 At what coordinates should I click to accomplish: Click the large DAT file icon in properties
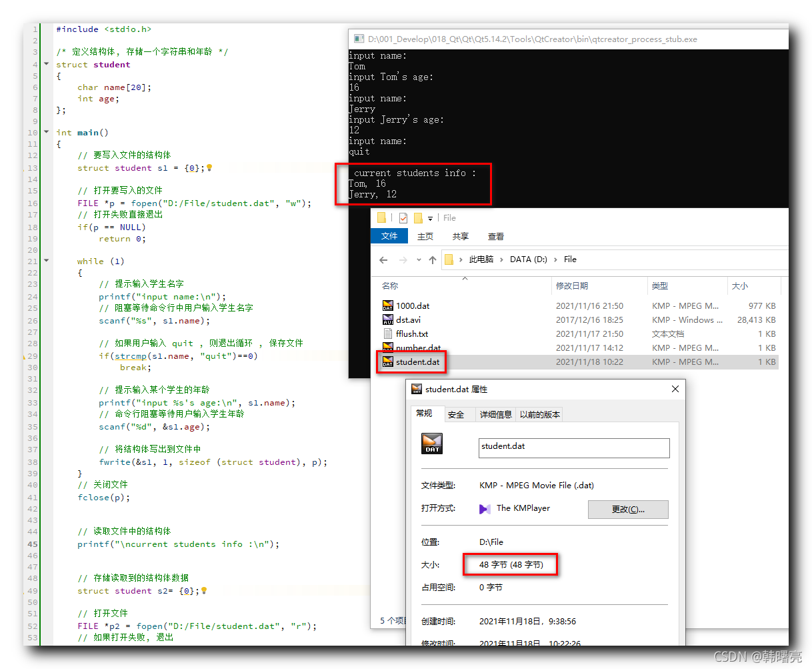click(432, 444)
